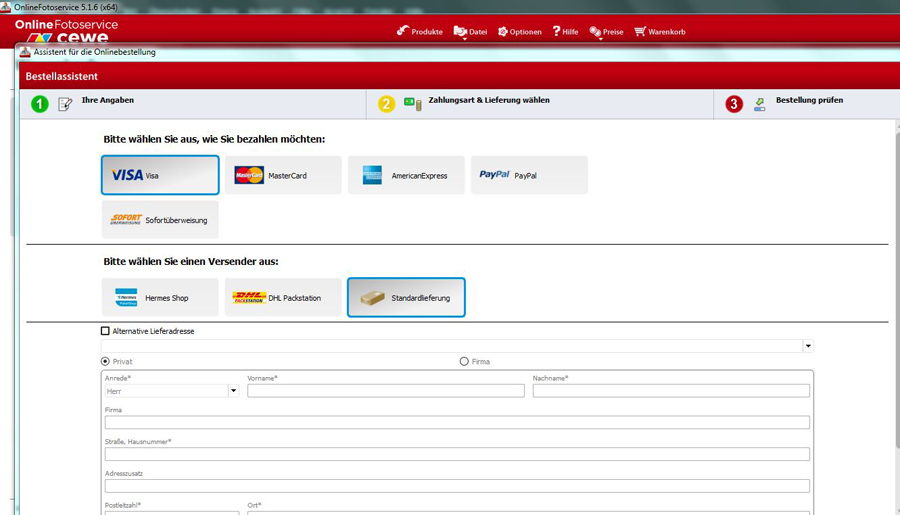Click the vertical scrollbar of the form
This screenshot has width=900, height=515.
[x=897, y=290]
